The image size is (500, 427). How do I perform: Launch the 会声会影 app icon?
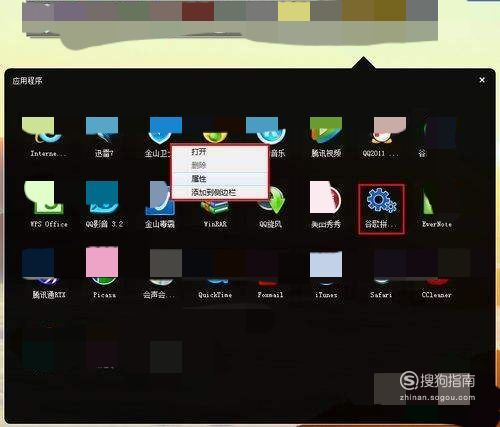pyautogui.click(x=161, y=267)
